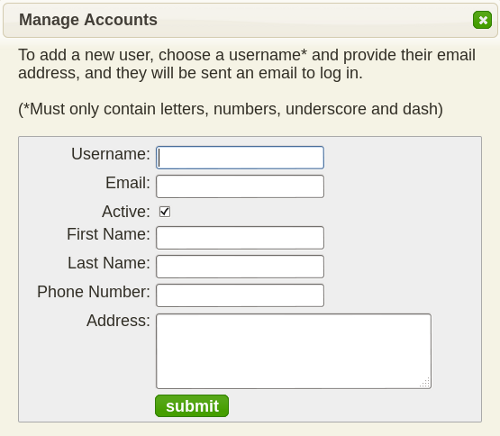Click the Phone Number label
This screenshot has width=500, height=436.
(94, 292)
